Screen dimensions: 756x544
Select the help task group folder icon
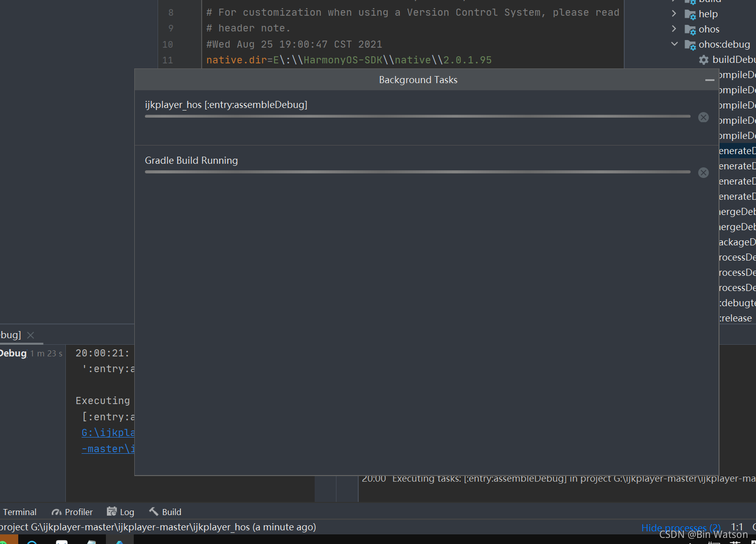click(x=690, y=14)
